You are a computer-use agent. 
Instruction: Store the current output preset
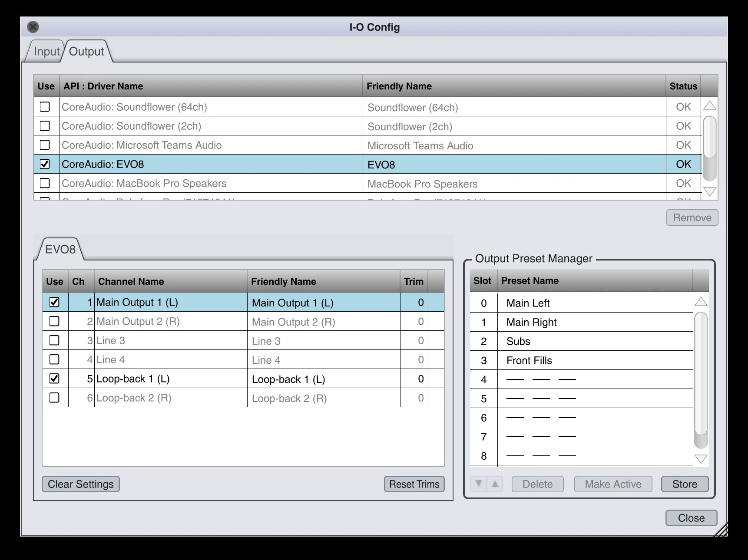(x=685, y=484)
